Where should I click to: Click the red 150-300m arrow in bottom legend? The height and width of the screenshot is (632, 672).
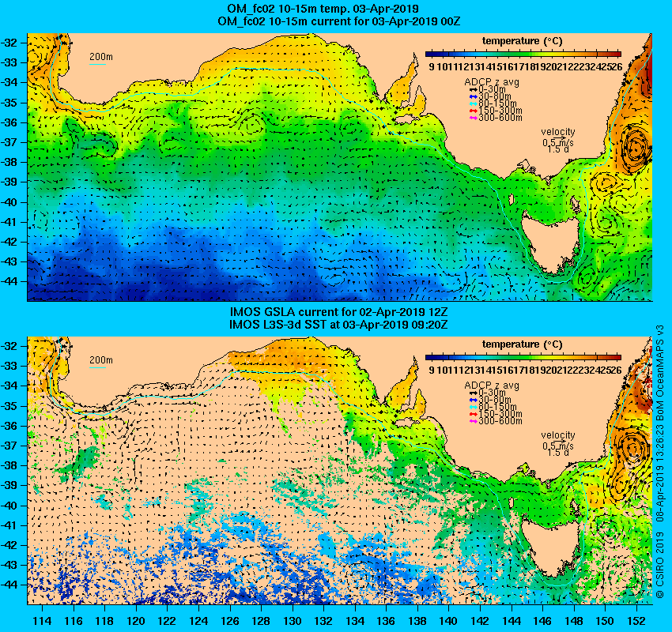473,414
